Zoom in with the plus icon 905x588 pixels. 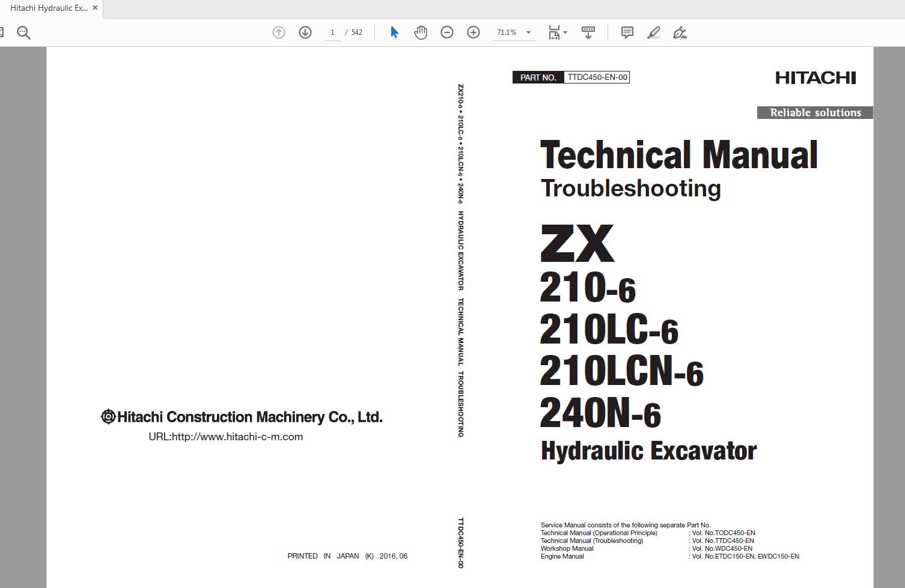[x=474, y=32]
